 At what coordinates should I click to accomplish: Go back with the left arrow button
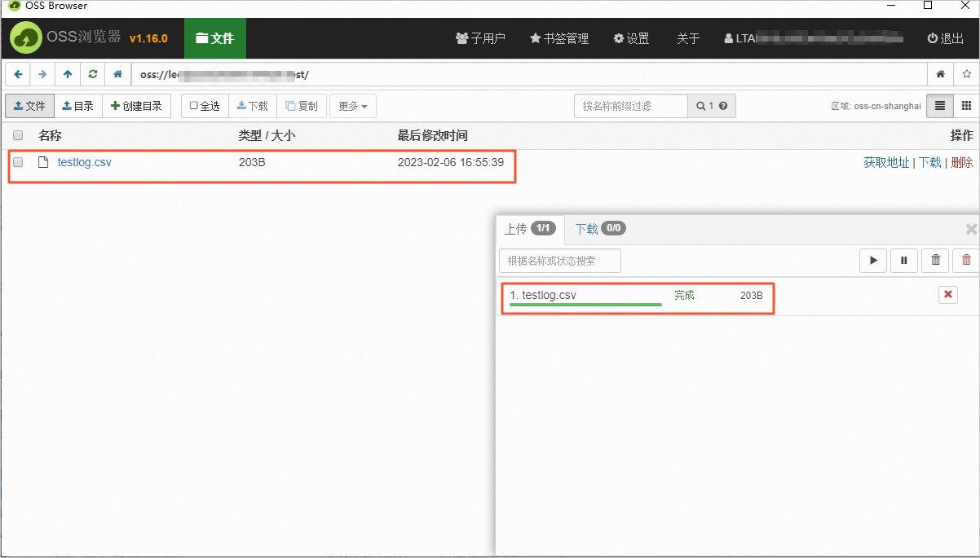coord(18,74)
